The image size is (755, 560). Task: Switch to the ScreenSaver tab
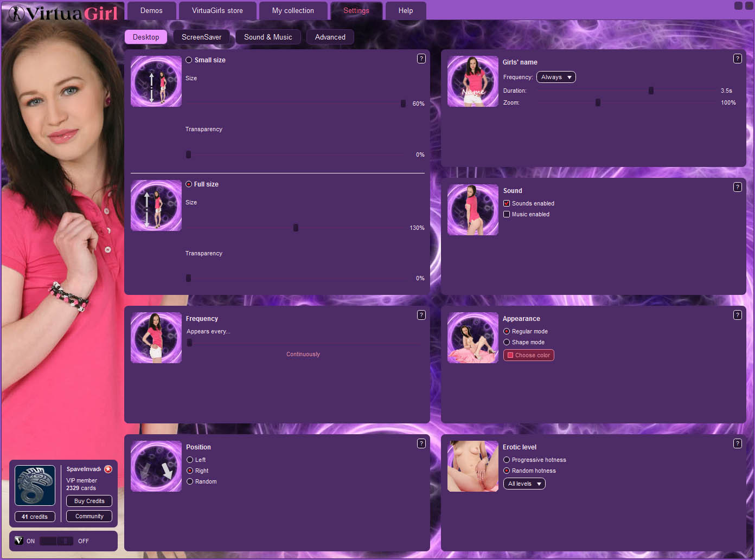point(201,37)
